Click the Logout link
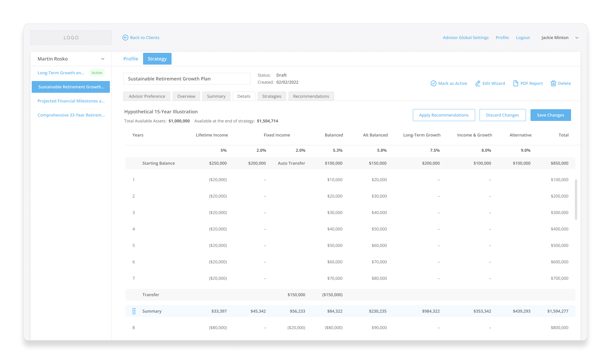The image size is (611, 364). coord(523,38)
